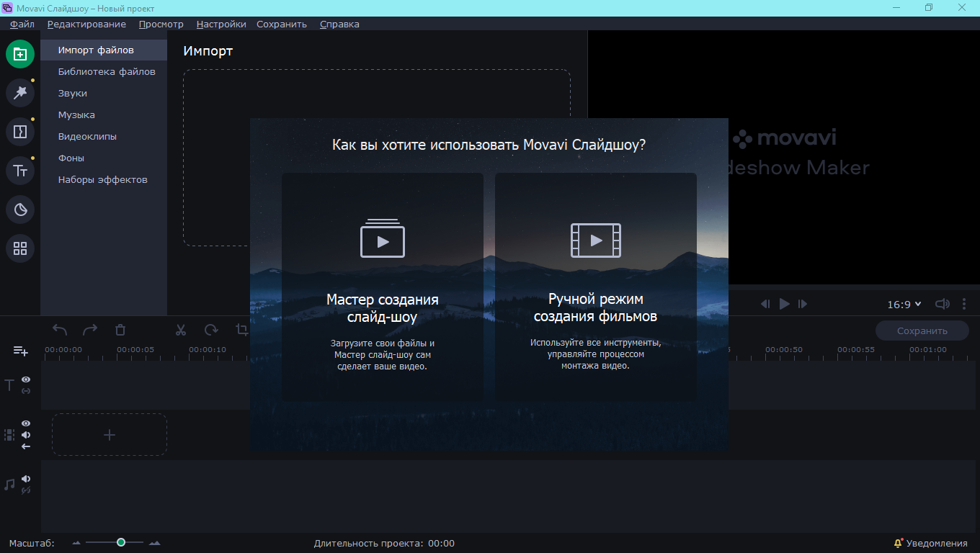Image resolution: width=980 pixels, height=553 pixels.
Task: Select the crop tool
Action: click(242, 330)
